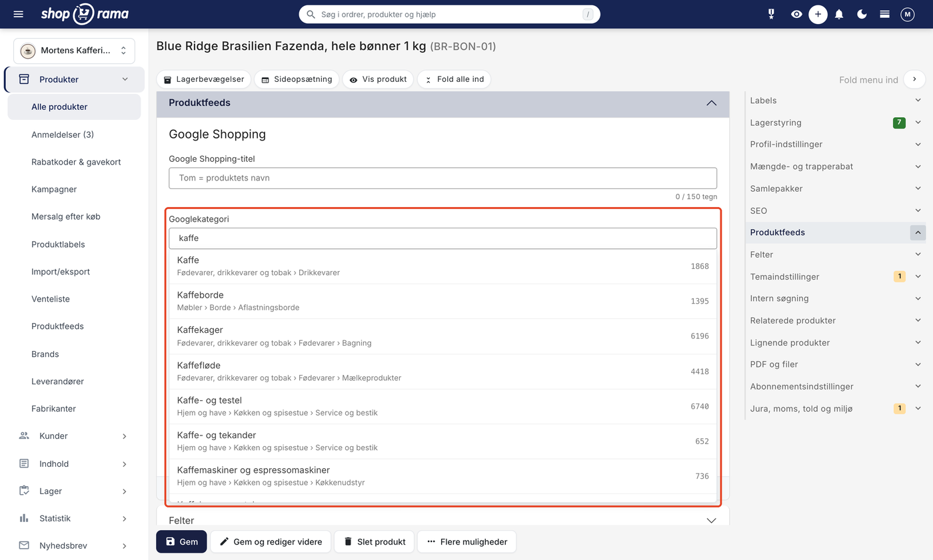Click the Vis produkt button

[x=378, y=79]
